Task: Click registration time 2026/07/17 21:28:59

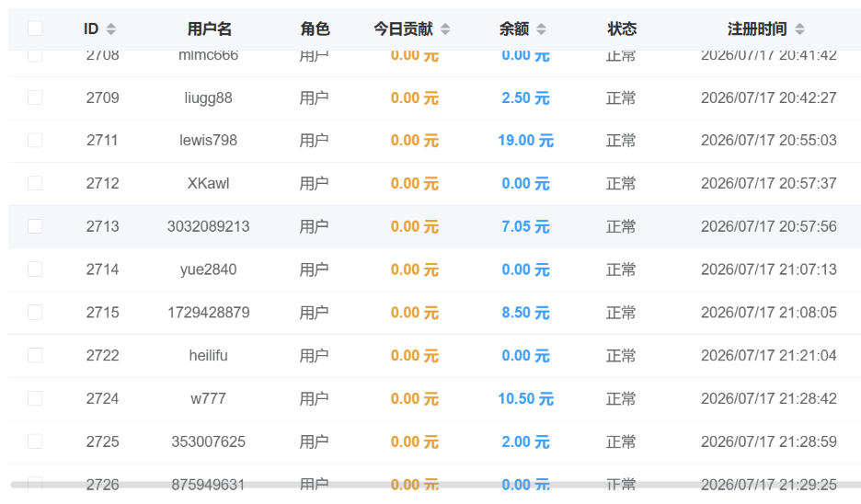Action: pos(769,441)
